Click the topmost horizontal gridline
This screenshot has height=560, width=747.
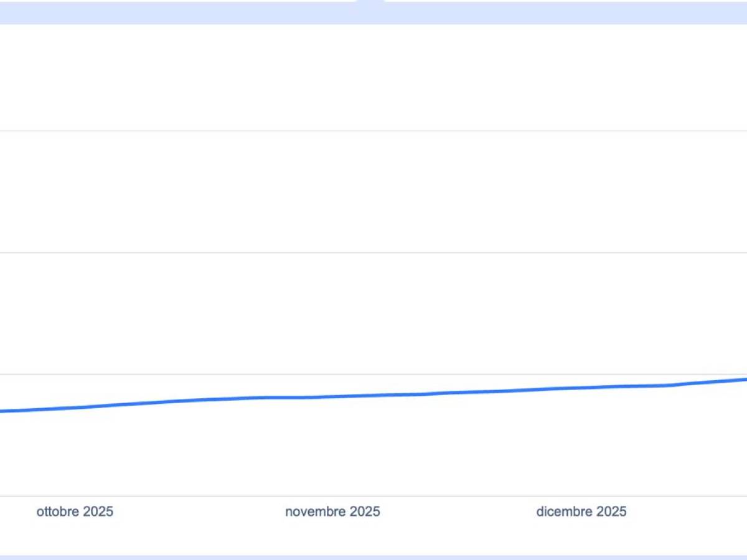[374, 131]
